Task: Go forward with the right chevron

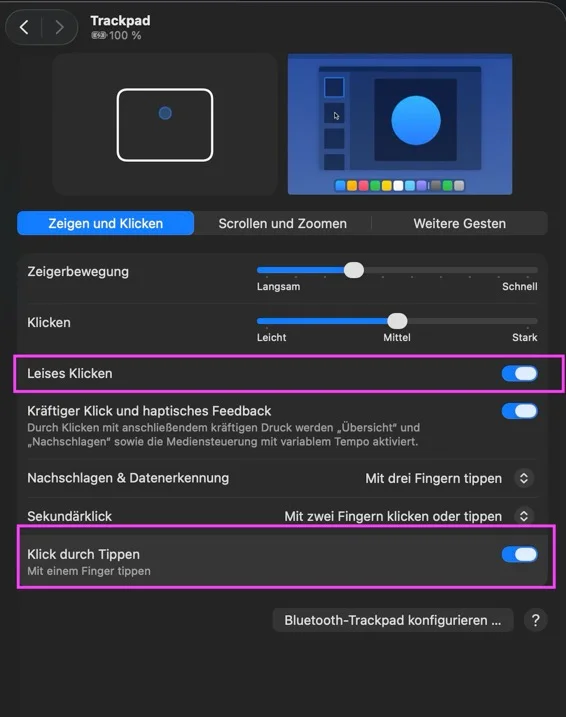Action: click(59, 27)
